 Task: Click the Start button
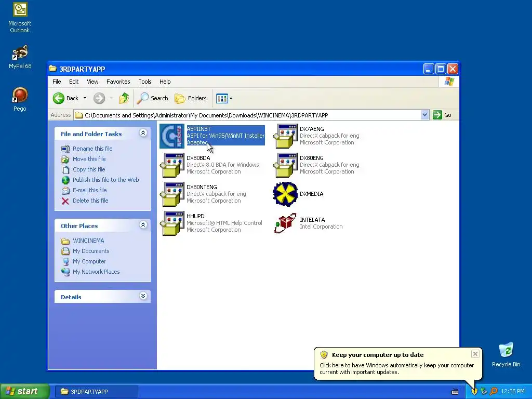[x=25, y=392]
